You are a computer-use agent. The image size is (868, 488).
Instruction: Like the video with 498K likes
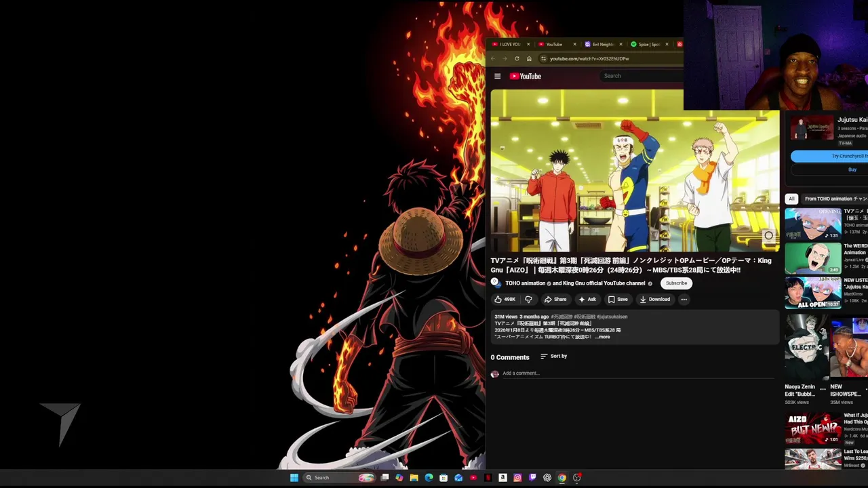[505, 299]
